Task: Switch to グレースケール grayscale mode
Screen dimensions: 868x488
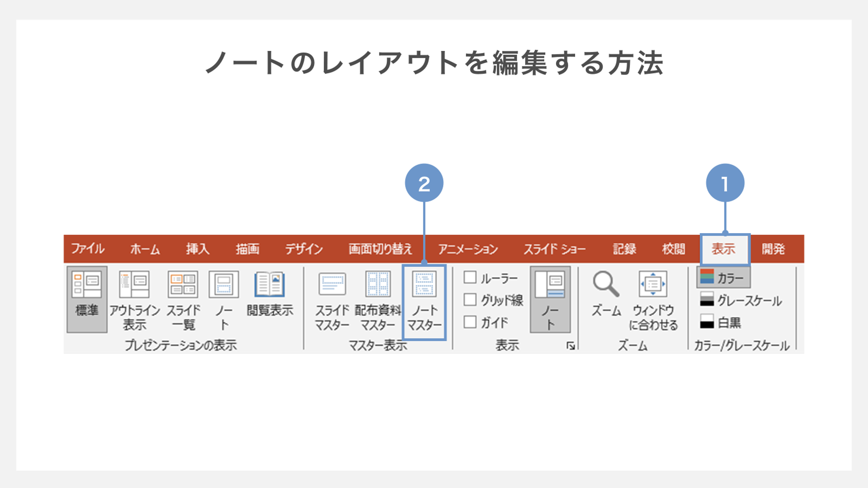Action: click(741, 300)
